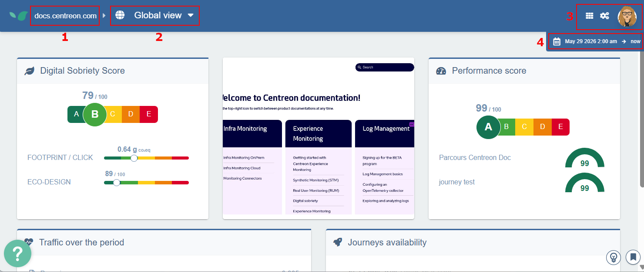Click the ECO-DESIGN label
Image resolution: width=644 pixels, height=272 pixels.
pyautogui.click(x=49, y=182)
